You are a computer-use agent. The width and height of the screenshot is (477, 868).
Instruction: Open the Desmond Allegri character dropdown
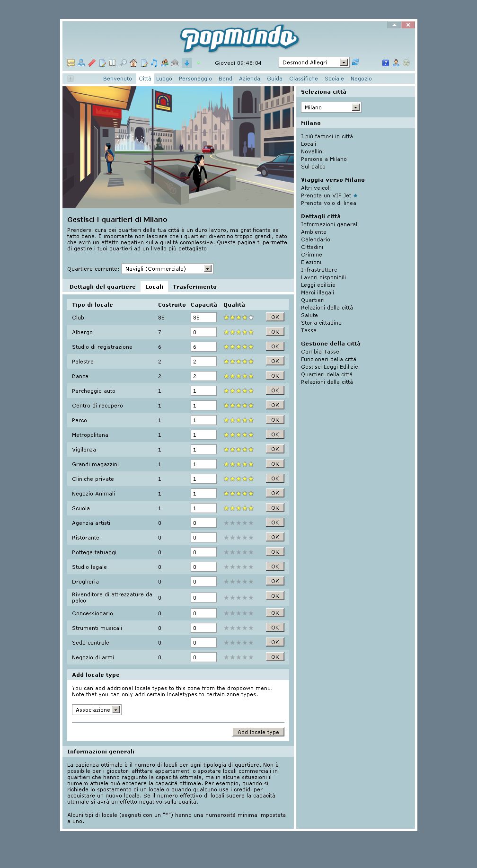coord(314,62)
